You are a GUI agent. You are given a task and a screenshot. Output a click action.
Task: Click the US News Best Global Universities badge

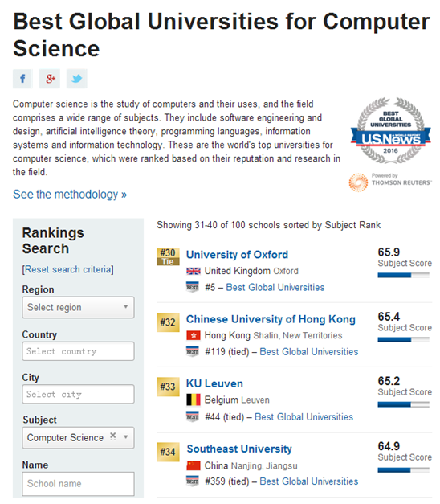[390, 131]
